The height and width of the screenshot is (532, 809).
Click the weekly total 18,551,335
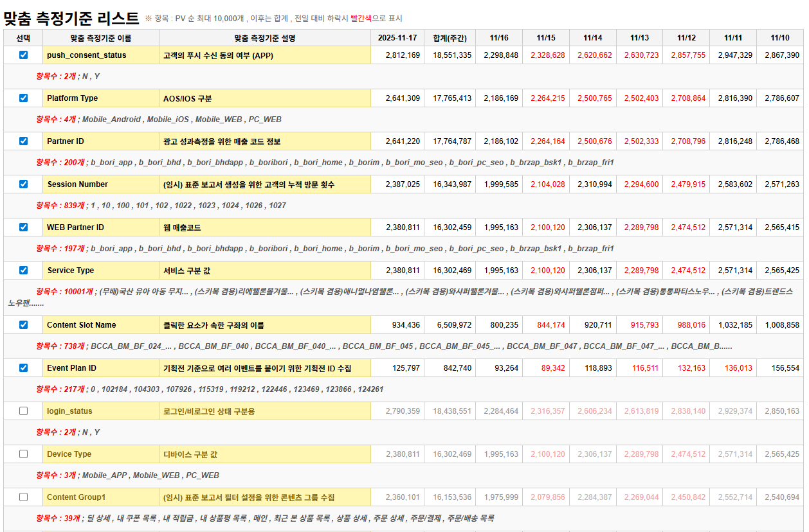452,55
